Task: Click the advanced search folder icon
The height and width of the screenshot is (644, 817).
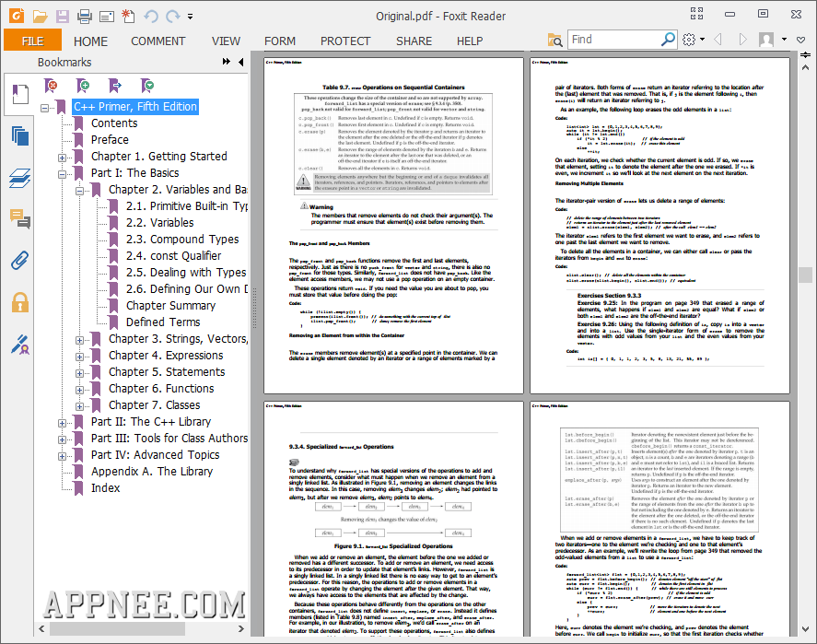Action: (554, 40)
